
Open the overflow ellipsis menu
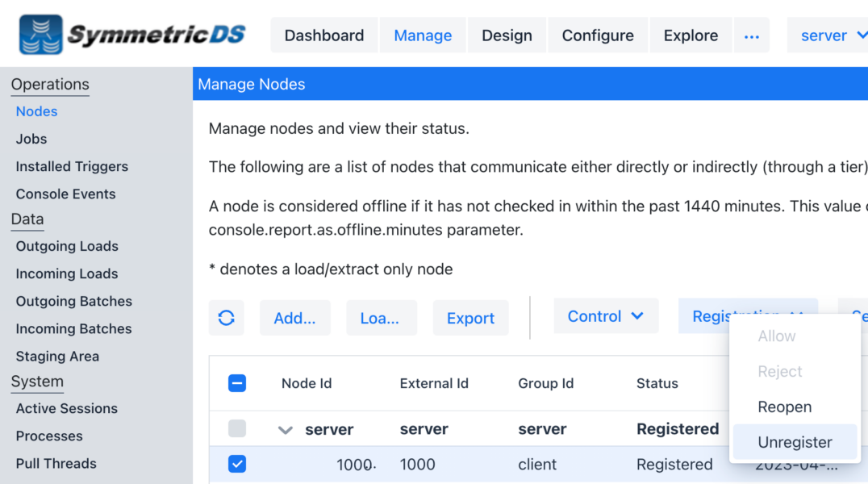point(752,35)
